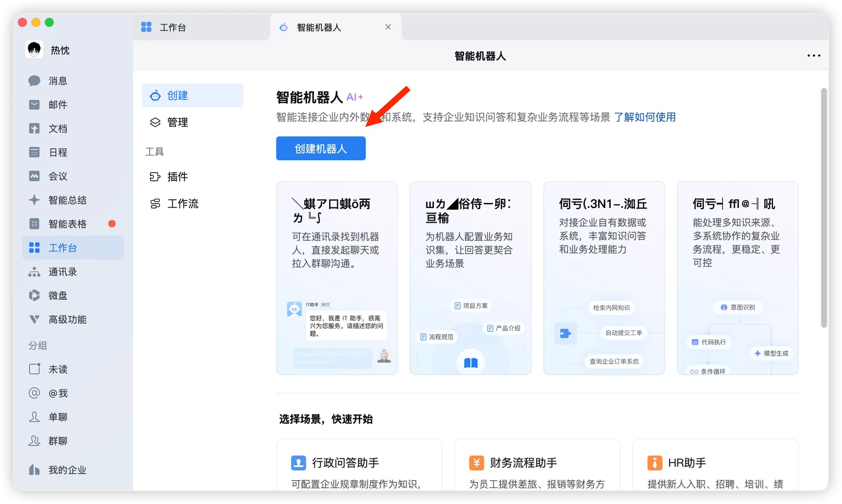Open the 会议 meetings icon
842x504 pixels.
(56, 176)
